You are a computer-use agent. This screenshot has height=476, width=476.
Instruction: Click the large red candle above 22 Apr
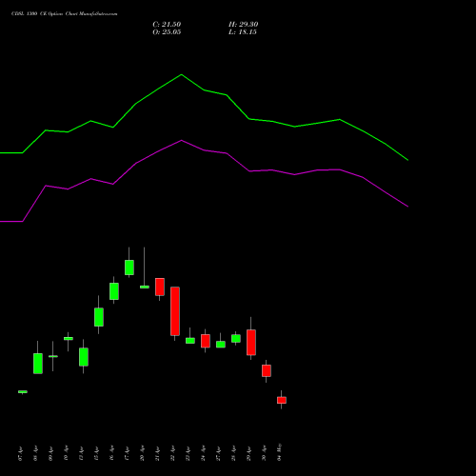tap(175, 311)
